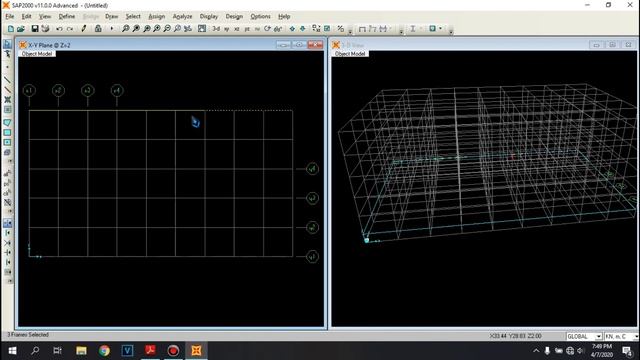Select the Rubber Band Zoom magnifier
The image size is (640, 360).
[126, 29]
